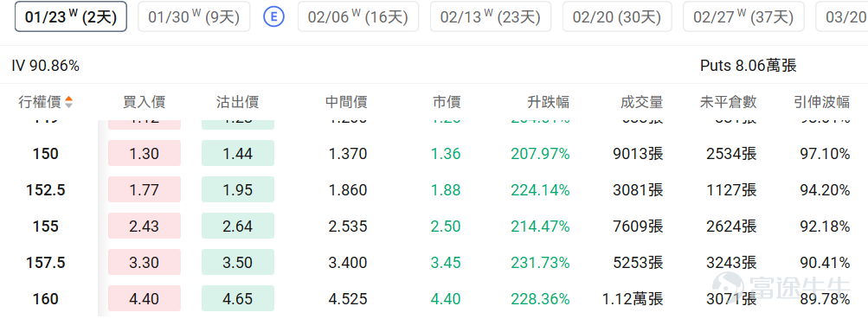Click change value 207.97%

(540, 154)
